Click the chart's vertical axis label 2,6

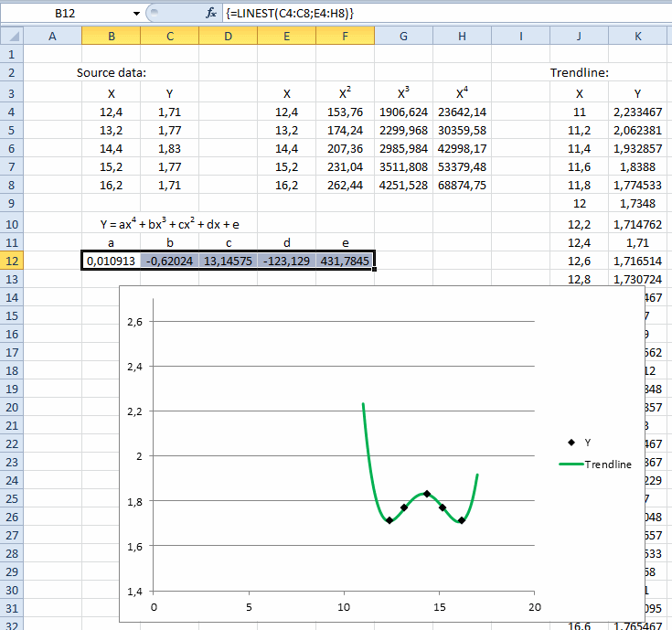click(x=134, y=322)
